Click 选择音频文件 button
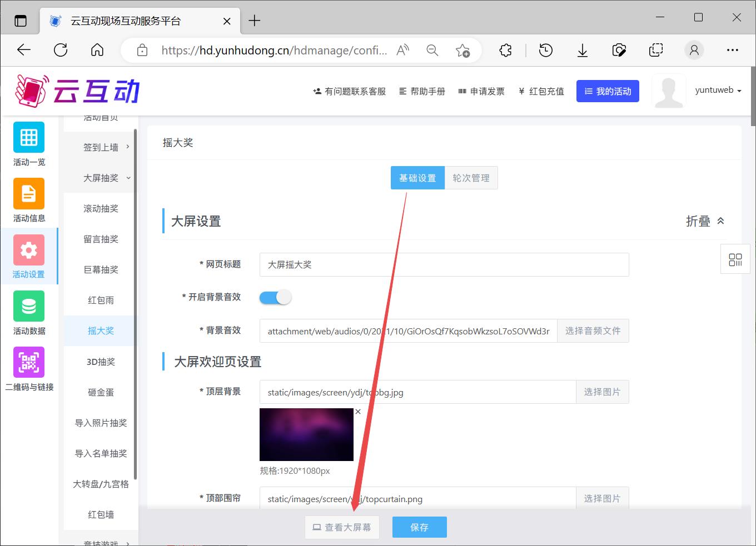This screenshot has width=756, height=546. click(x=593, y=330)
